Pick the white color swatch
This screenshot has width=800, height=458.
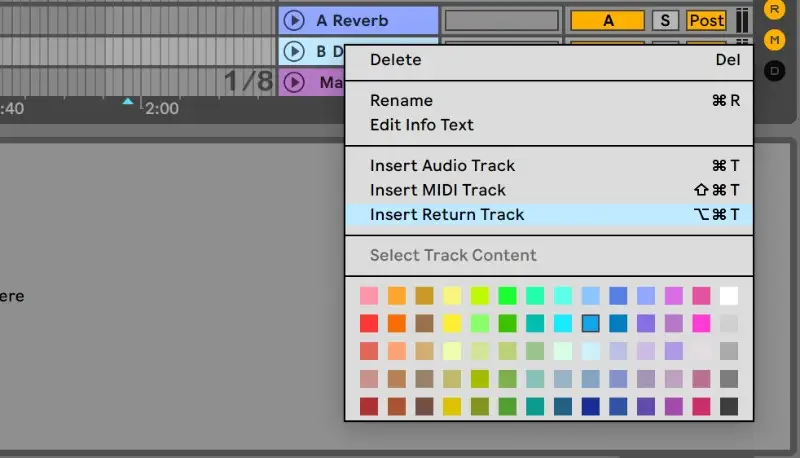(x=729, y=296)
